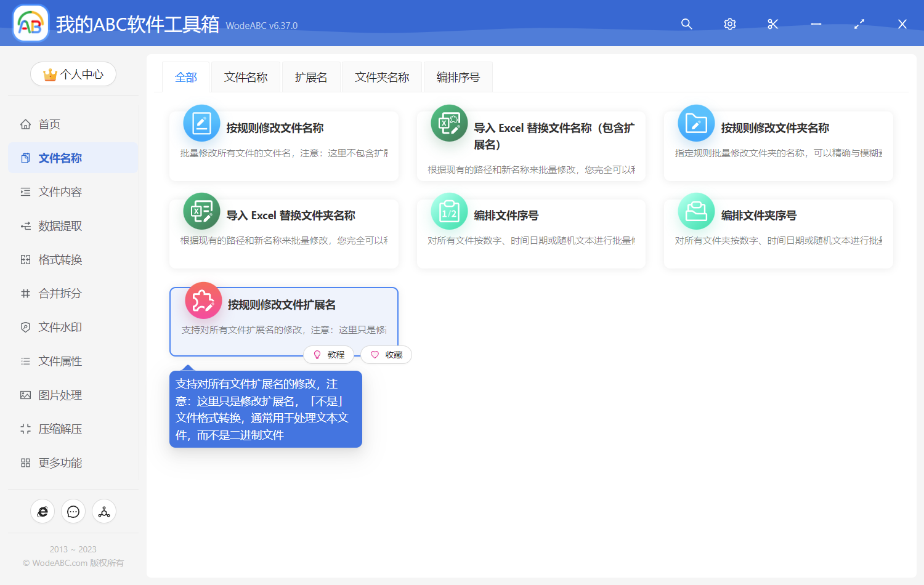
Task: Go to 首页 from the sidebar
Action: [49, 124]
